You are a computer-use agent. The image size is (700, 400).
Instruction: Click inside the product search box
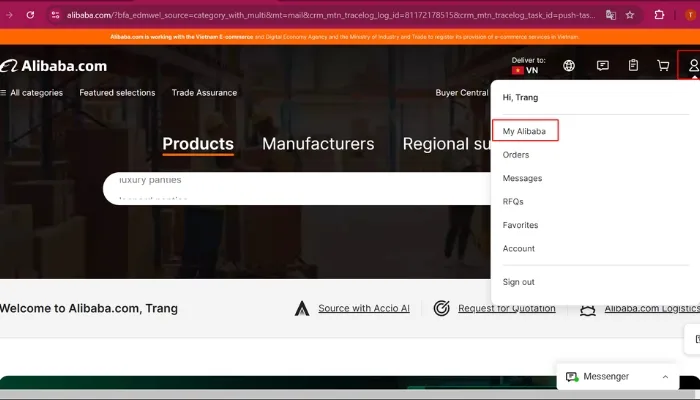[x=297, y=188]
